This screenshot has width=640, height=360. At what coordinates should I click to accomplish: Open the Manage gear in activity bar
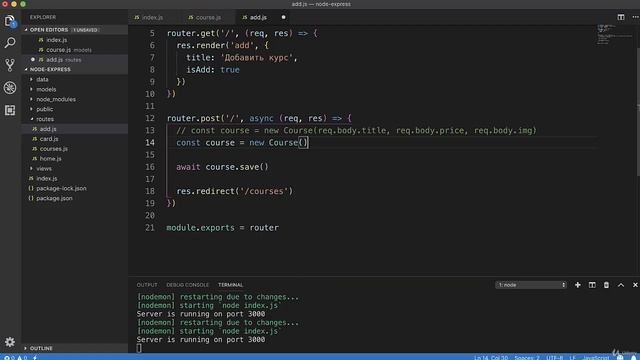point(10,342)
